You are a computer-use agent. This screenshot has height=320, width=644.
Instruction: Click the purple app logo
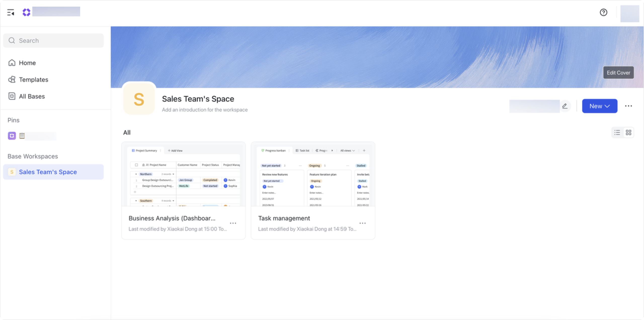26,12
